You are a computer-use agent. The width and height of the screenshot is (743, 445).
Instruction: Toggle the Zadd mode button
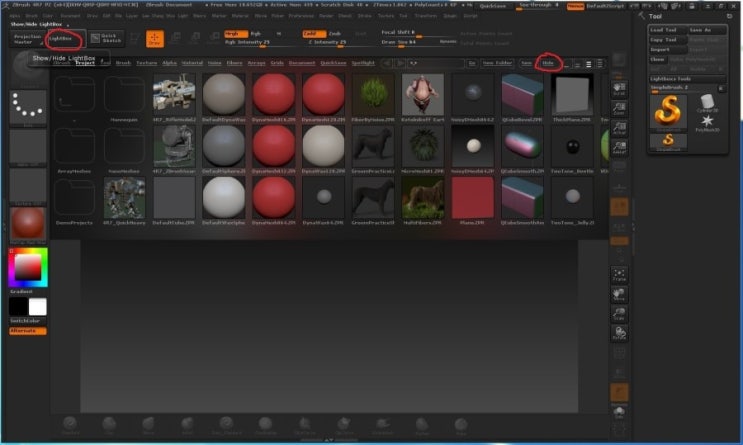(x=314, y=34)
